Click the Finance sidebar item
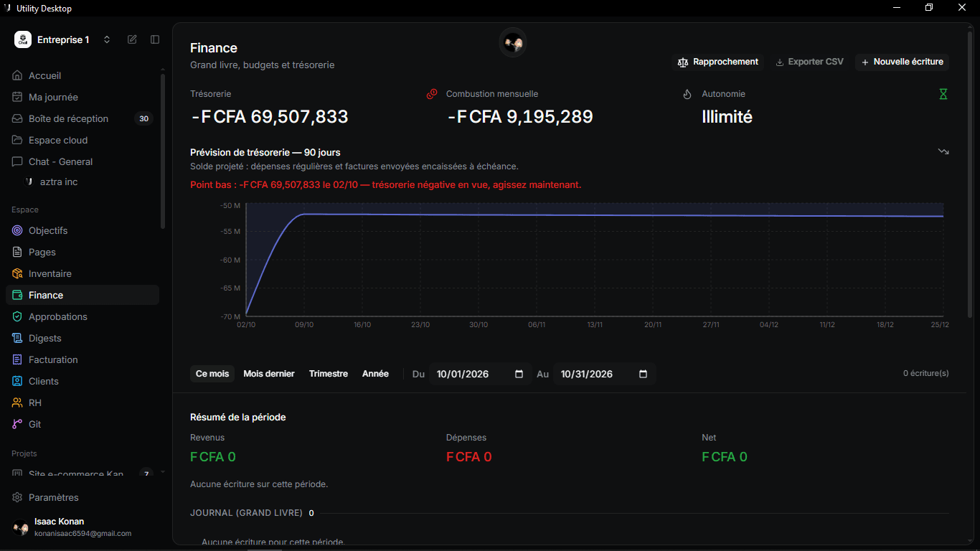 tap(83, 295)
